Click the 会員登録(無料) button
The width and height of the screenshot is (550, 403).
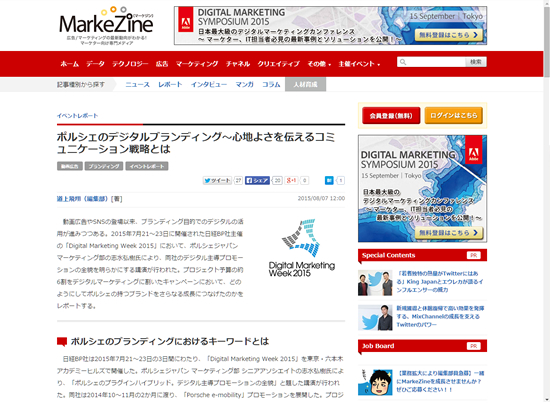(391, 115)
